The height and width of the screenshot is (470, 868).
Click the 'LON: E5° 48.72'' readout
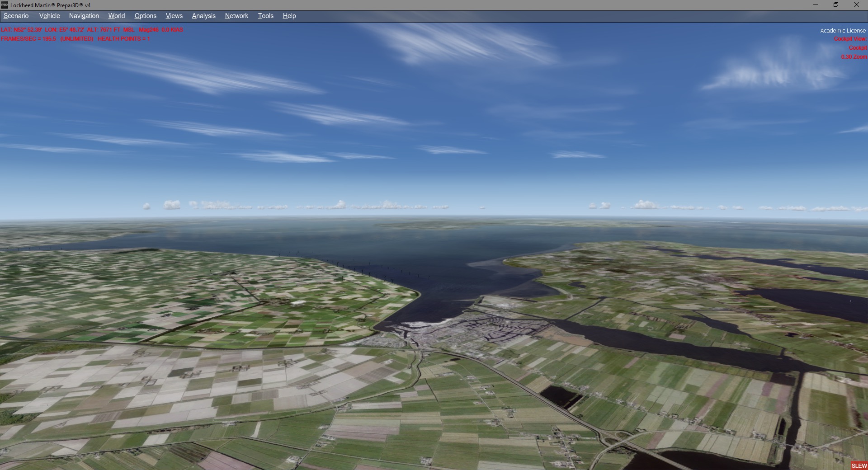(x=65, y=30)
